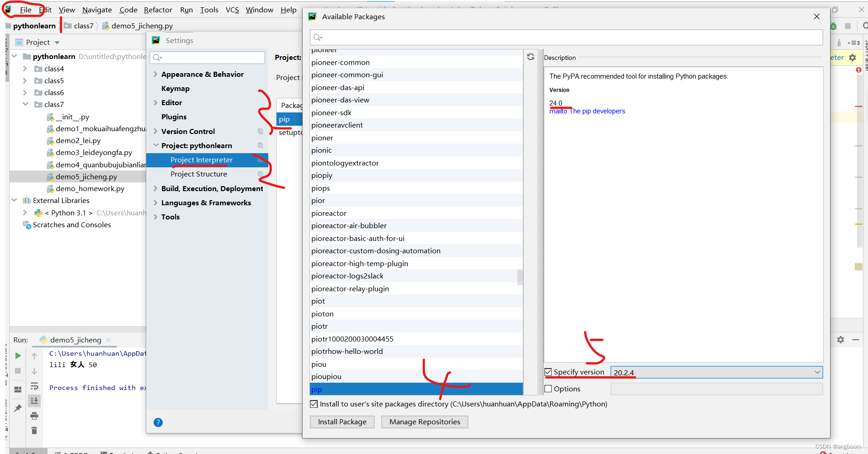
Task: Open the View menu
Action: (x=67, y=10)
